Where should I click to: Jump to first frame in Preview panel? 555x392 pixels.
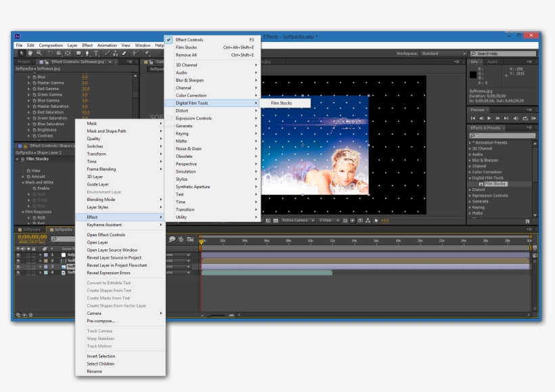click(x=473, y=118)
